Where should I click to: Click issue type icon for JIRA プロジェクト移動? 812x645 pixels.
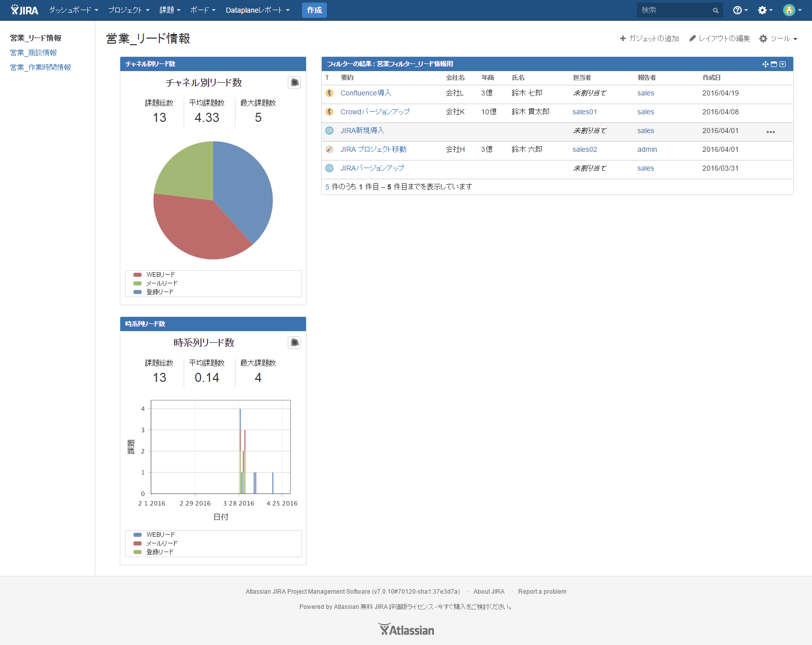point(329,149)
